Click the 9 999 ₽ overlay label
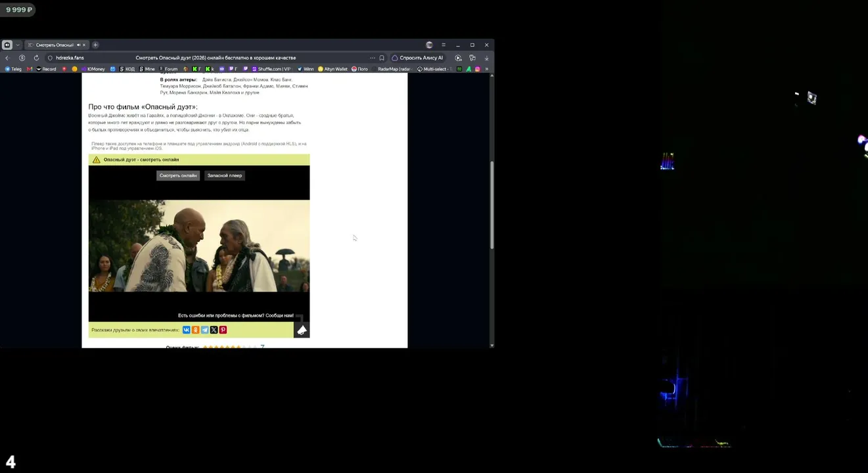 click(x=19, y=10)
